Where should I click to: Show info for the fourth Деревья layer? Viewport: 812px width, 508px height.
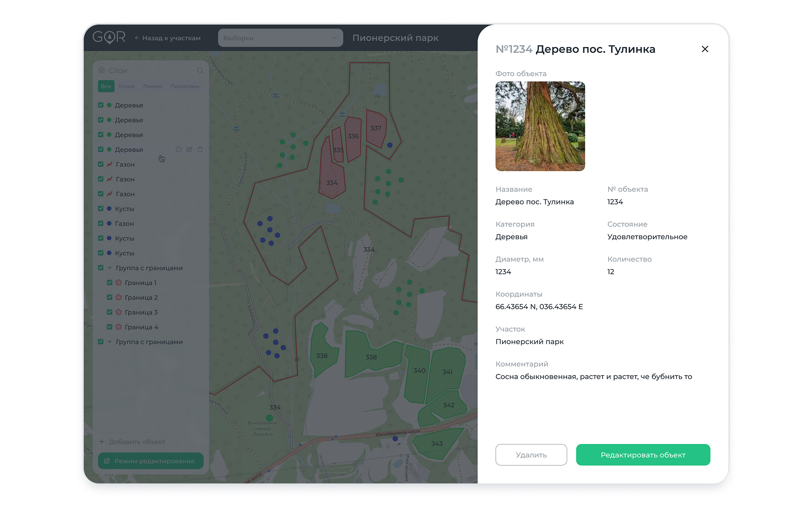pos(178,149)
